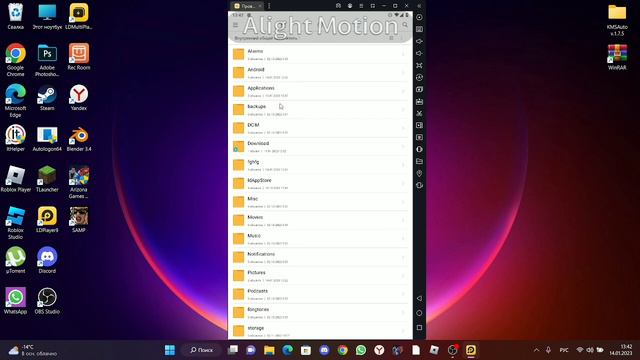Select the Rec Room desktop icon
The width and height of the screenshot is (640, 360).
79,56
